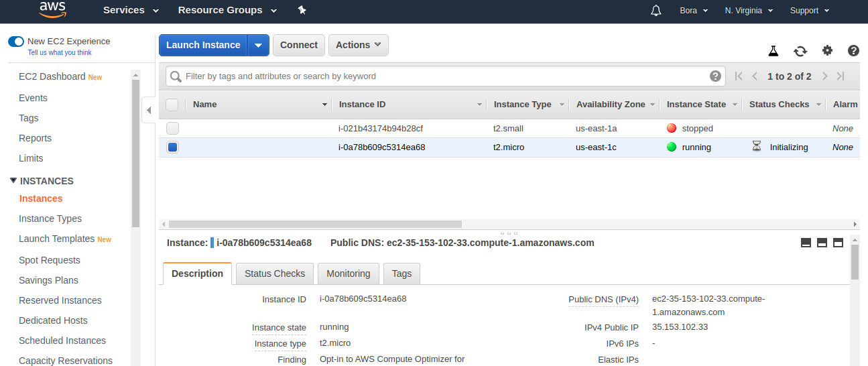Open table settings gear icon
Screen dimensions: 868x366
pyautogui.click(x=828, y=50)
